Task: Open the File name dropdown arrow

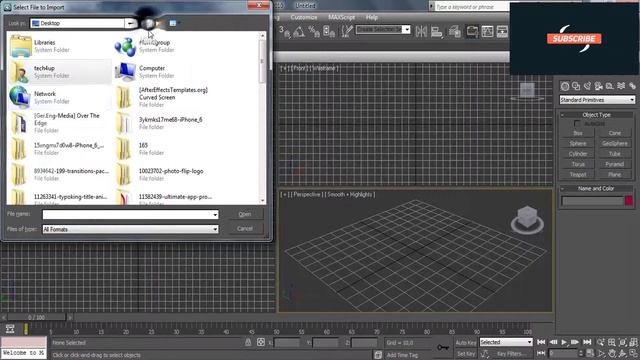Action: pos(215,214)
